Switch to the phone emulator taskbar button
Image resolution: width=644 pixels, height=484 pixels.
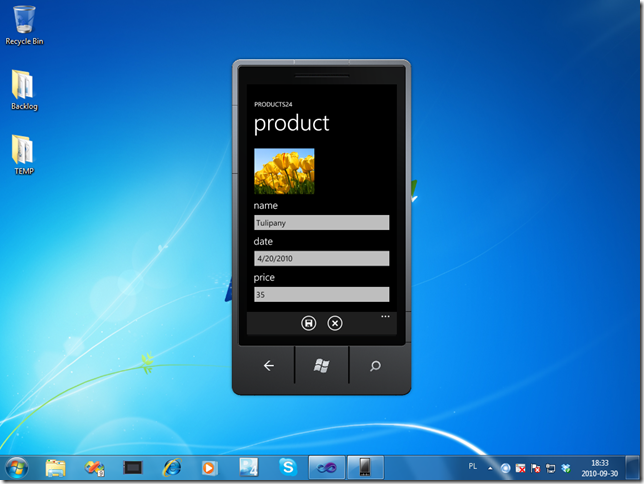tap(365, 468)
